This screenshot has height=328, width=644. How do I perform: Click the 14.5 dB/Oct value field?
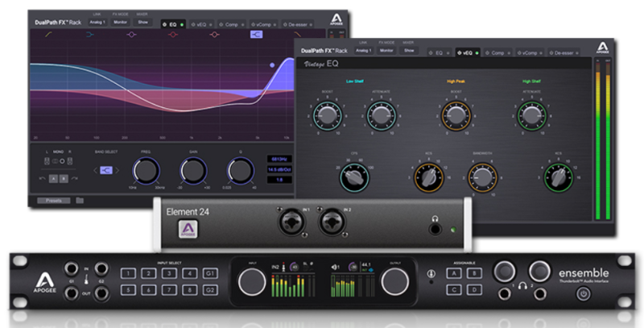[x=279, y=169]
